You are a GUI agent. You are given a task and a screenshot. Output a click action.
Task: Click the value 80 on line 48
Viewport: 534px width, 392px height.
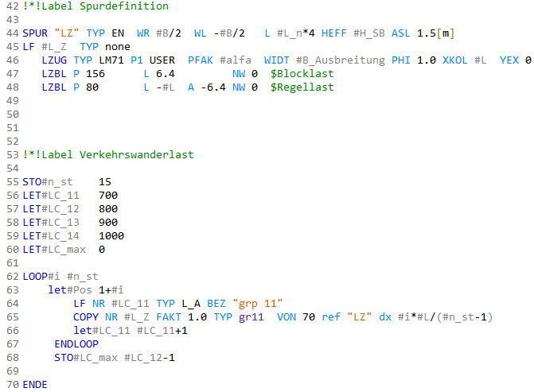click(x=92, y=87)
